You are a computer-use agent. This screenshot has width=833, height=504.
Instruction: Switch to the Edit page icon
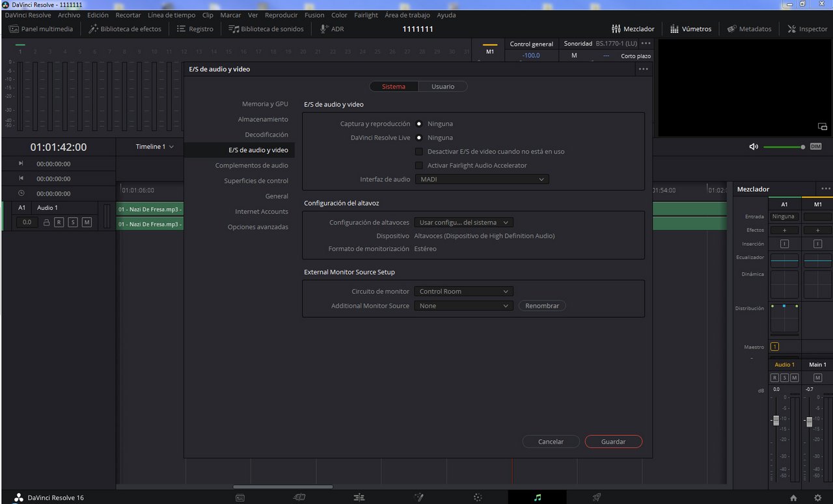tap(359, 497)
